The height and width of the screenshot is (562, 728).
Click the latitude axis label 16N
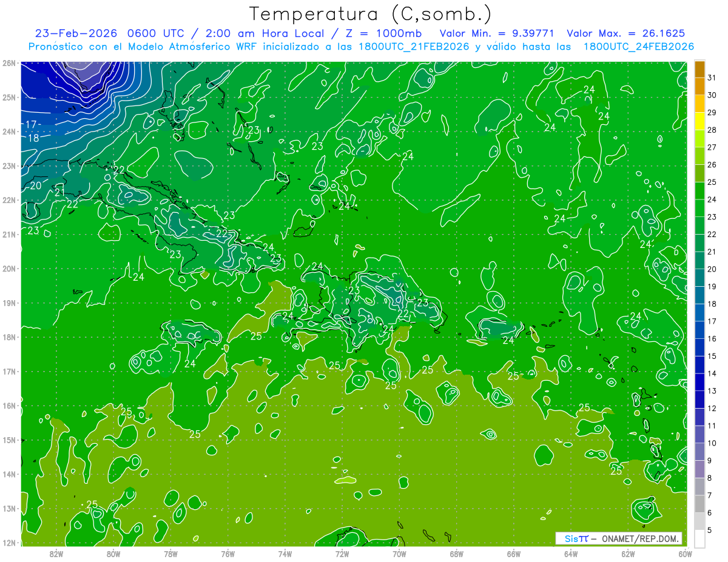[x=9, y=406]
